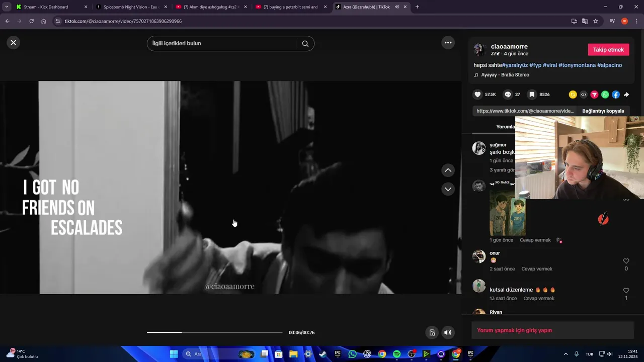Open the weather widget 14°C
This screenshot has height=362, width=644.
23,354
